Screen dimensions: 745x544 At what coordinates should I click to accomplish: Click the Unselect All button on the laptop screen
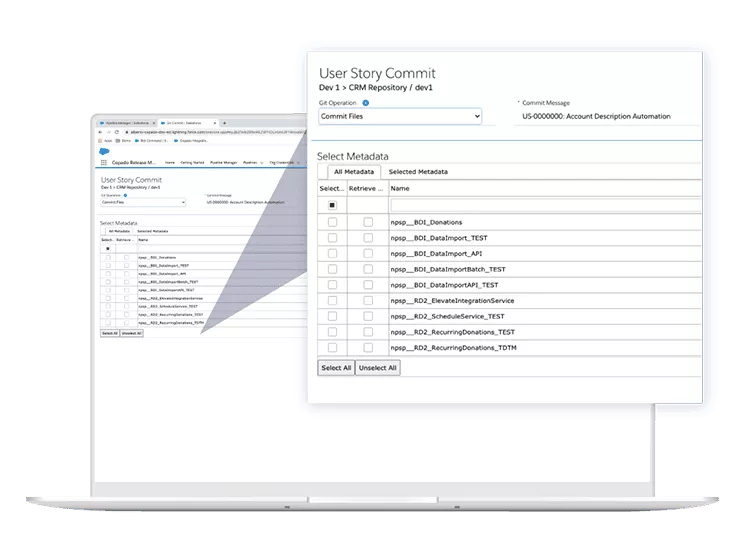tap(132, 333)
